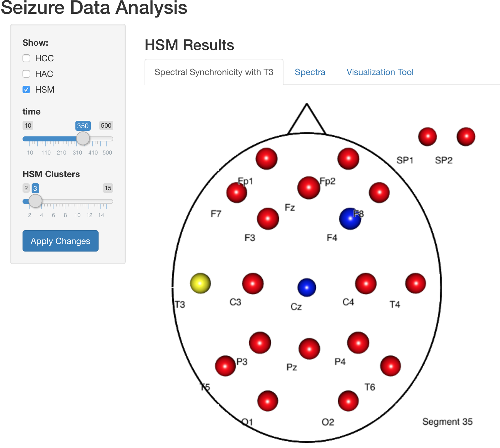Select the red Fz electrode sphere
The width and height of the screenshot is (500, 448).
[x=309, y=188]
